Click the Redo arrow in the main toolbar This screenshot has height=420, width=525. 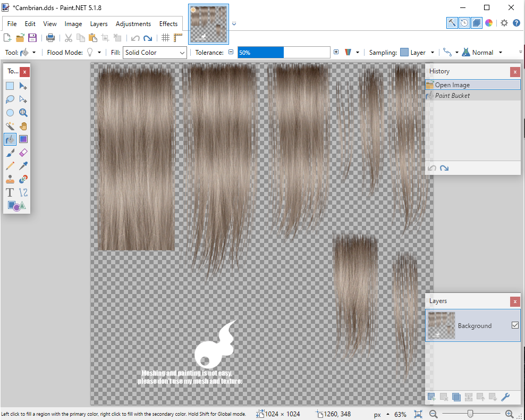[x=148, y=38]
